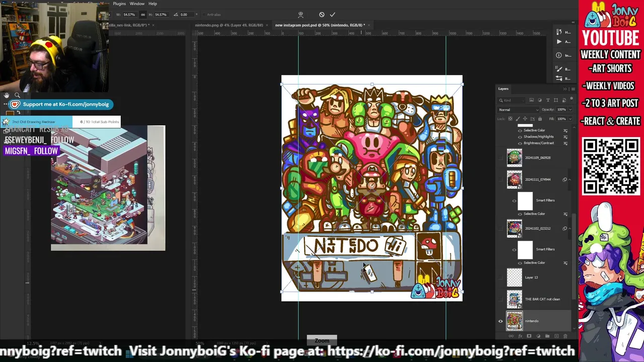
Task: Filter layers by pixel layer icon
Action: (531, 100)
